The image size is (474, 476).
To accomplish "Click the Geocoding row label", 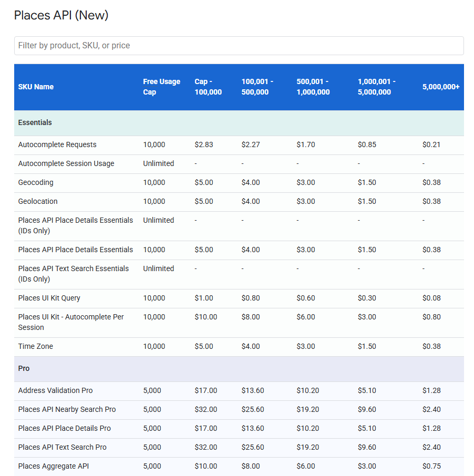I will point(35,182).
